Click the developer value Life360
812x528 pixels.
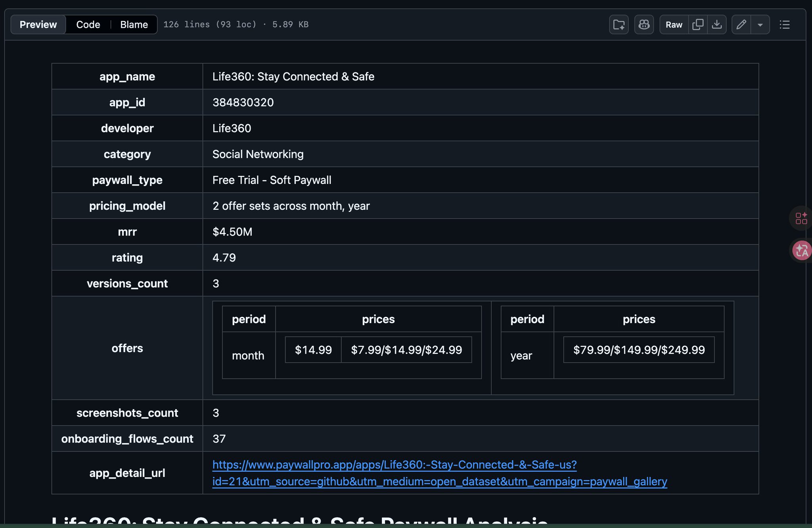click(232, 128)
